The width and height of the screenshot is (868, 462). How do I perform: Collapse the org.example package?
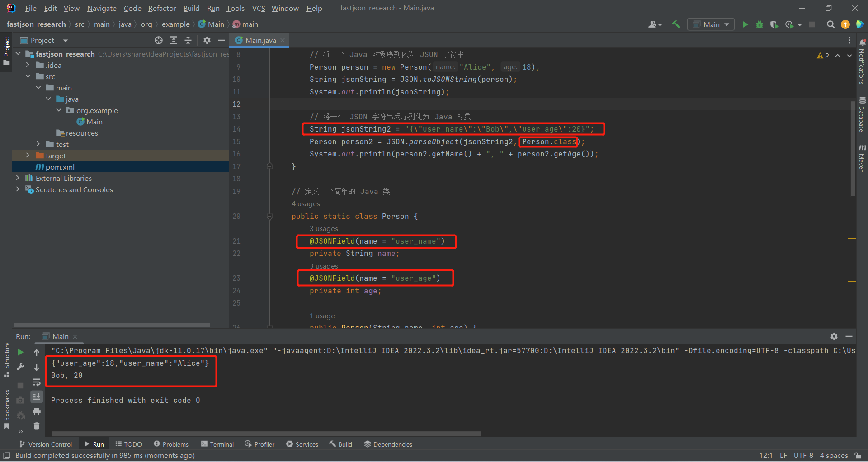coord(59,110)
